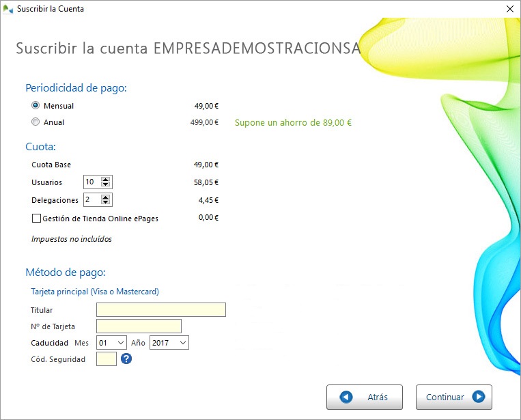Viewport: 521px width, 420px height.
Task: Click the Cuota Base amount 49,00 €
Action: pyautogui.click(x=206, y=165)
